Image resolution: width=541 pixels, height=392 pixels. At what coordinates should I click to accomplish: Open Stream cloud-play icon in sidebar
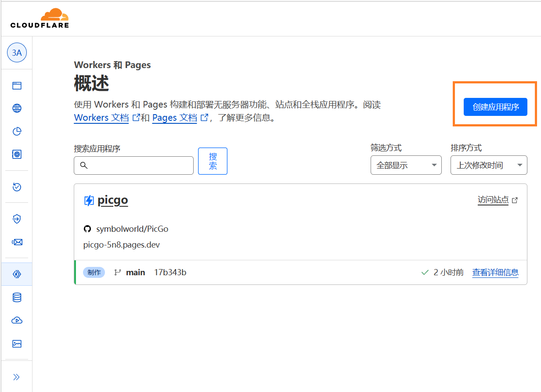pyautogui.click(x=17, y=320)
